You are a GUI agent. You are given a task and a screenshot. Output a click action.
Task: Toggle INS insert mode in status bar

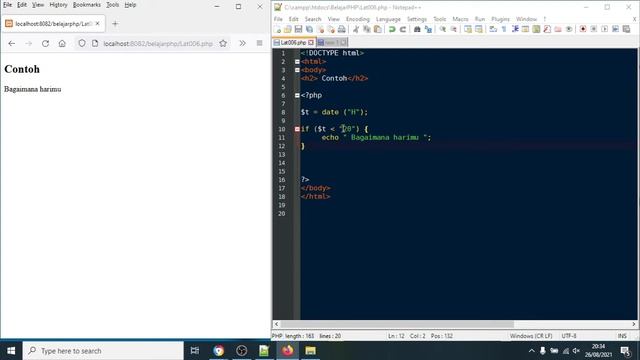[622, 336]
